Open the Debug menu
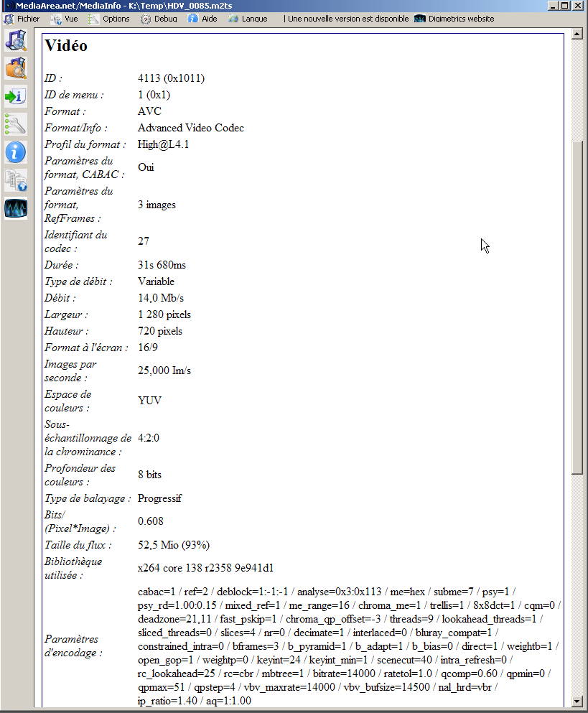588x713 pixels. point(159,19)
